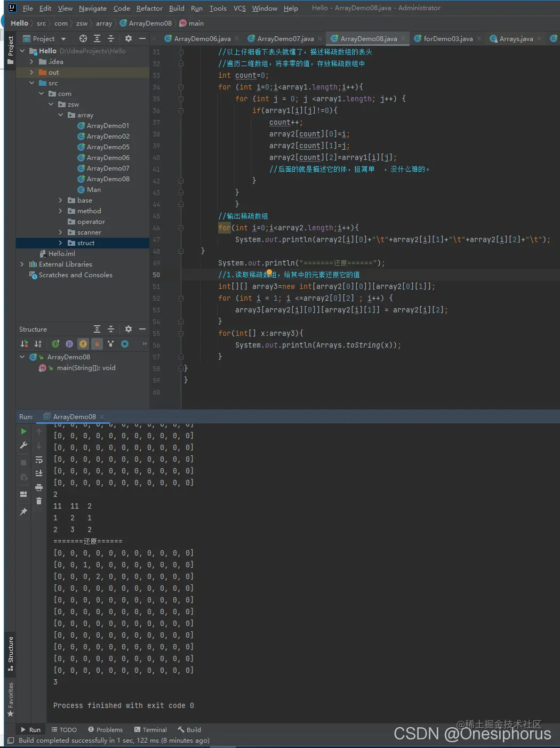
Task: Toggle show inherited in Structure toolbar
Action: click(55, 344)
